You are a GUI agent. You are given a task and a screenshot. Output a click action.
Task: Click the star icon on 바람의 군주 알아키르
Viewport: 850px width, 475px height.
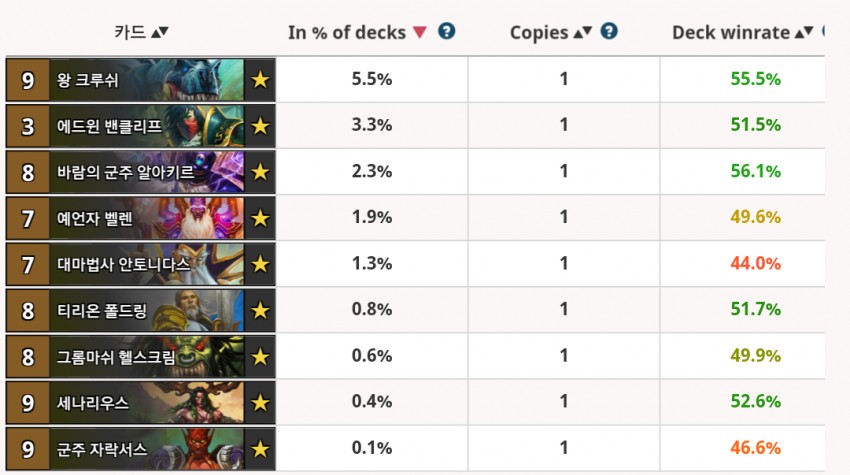261,172
